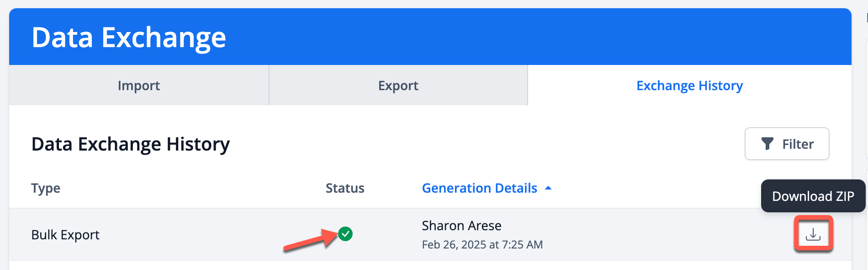868x270 pixels.
Task: Click the Download ZIP tooltip
Action: (x=813, y=196)
